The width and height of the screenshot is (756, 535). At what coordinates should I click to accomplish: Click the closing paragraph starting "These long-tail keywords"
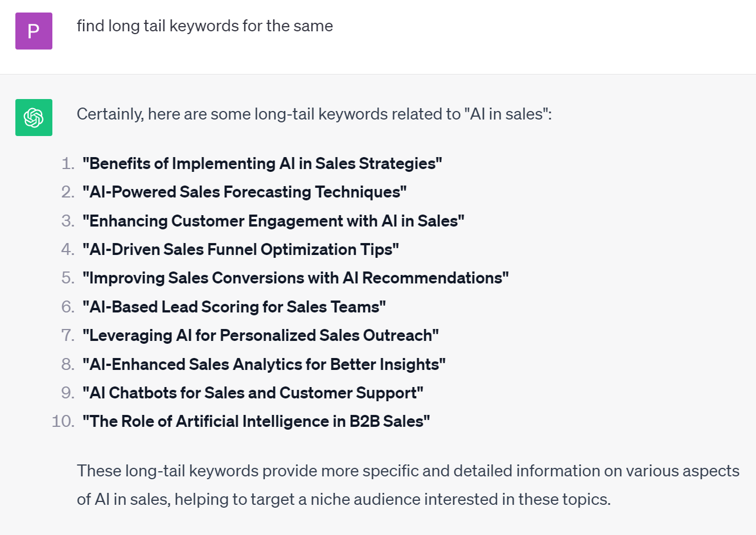408,471
